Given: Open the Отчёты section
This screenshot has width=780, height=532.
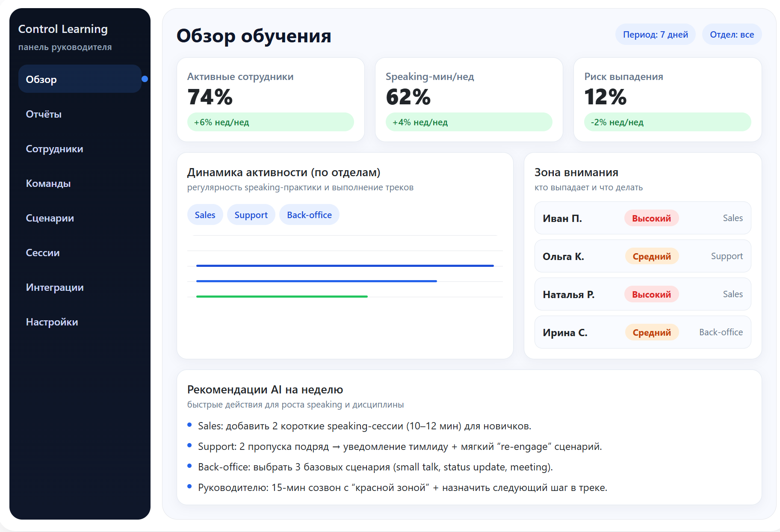Looking at the screenshot, I should coord(44,114).
